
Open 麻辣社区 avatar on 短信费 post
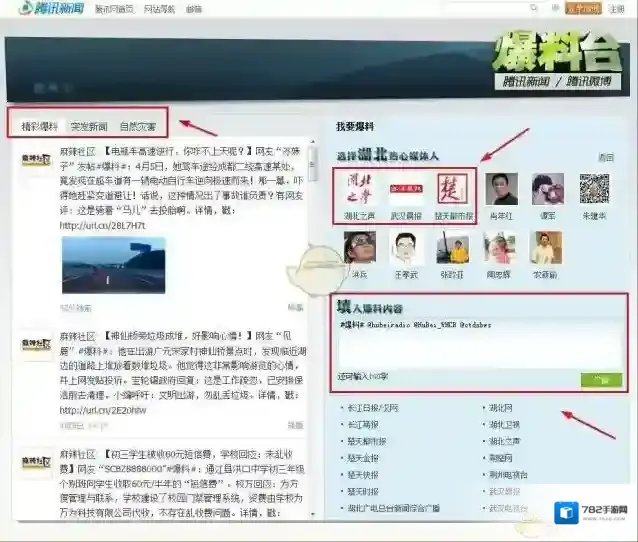coord(36,462)
